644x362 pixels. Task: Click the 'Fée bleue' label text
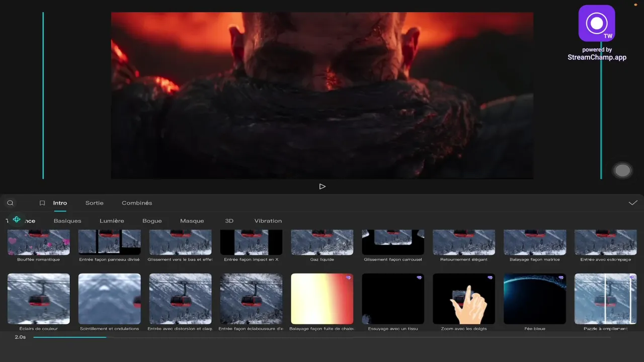point(535,329)
